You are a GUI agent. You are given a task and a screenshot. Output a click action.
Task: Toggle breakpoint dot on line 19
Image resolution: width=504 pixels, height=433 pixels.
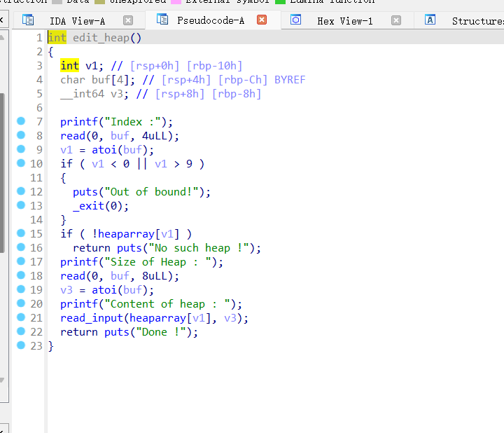(x=21, y=289)
